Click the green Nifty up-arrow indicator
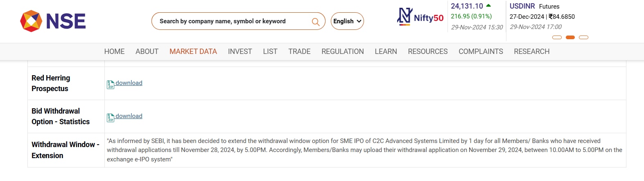This screenshot has height=181, width=644. coord(488,6)
